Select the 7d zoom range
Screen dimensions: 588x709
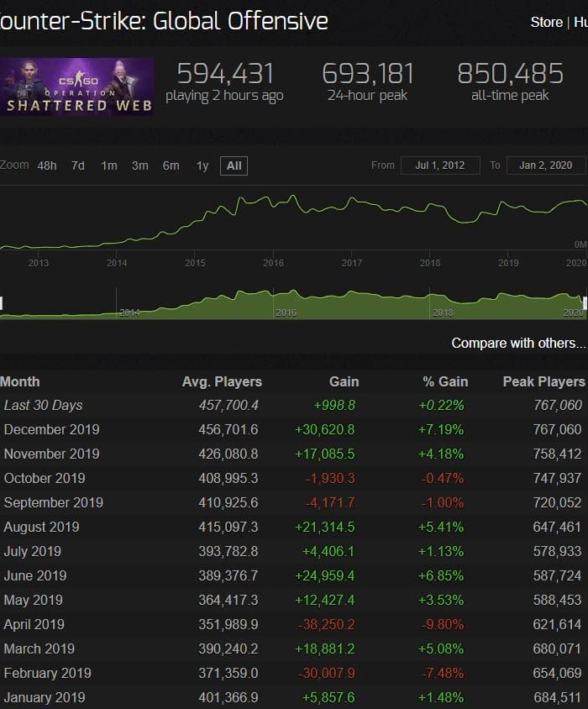(78, 165)
